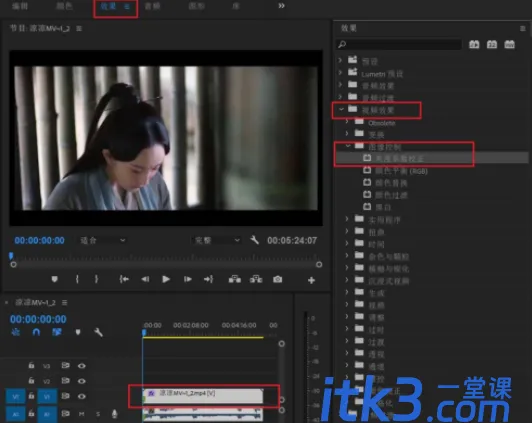532x423 pixels.
Task: Switch to the Editing workspace tab
Action: [20, 6]
